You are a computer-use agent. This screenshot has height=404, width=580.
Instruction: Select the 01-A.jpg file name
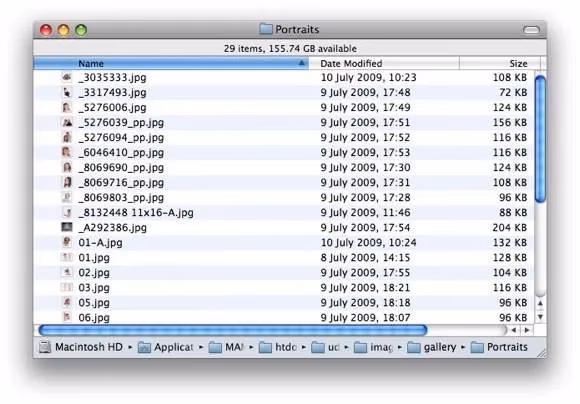pos(100,243)
